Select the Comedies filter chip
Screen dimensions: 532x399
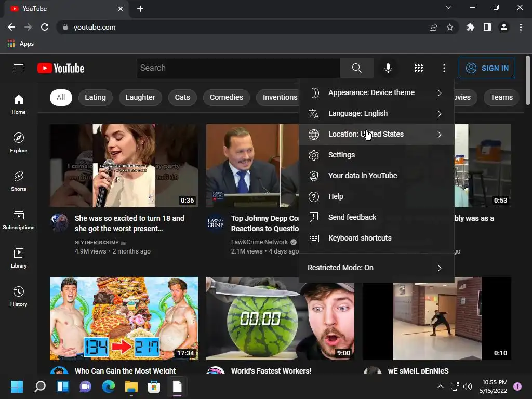pos(227,97)
